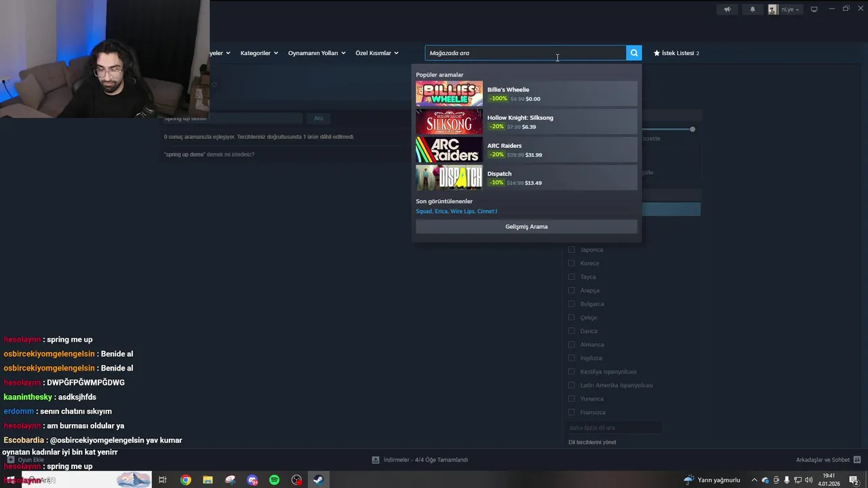Open Spotify from the taskbar

click(x=274, y=480)
